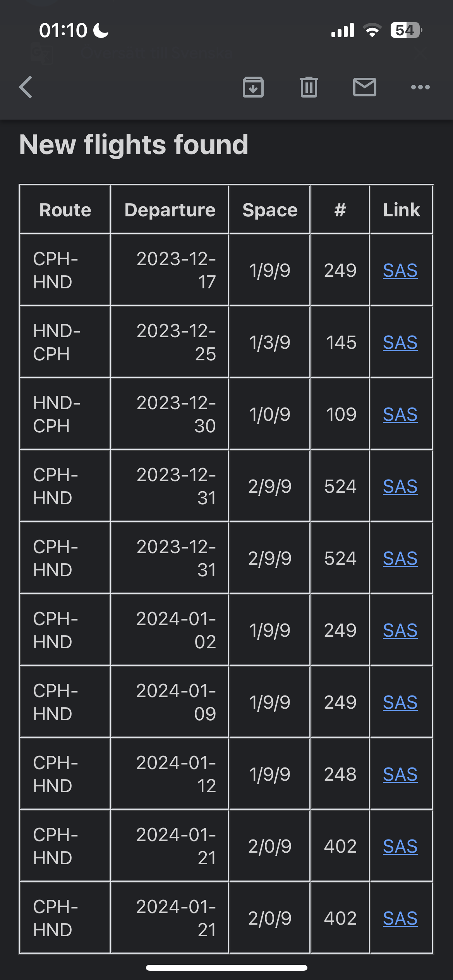The height and width of the screenshot is (980, 453).
Task: Tap the 01:10 clock in status bar
Action: [63, 30]
